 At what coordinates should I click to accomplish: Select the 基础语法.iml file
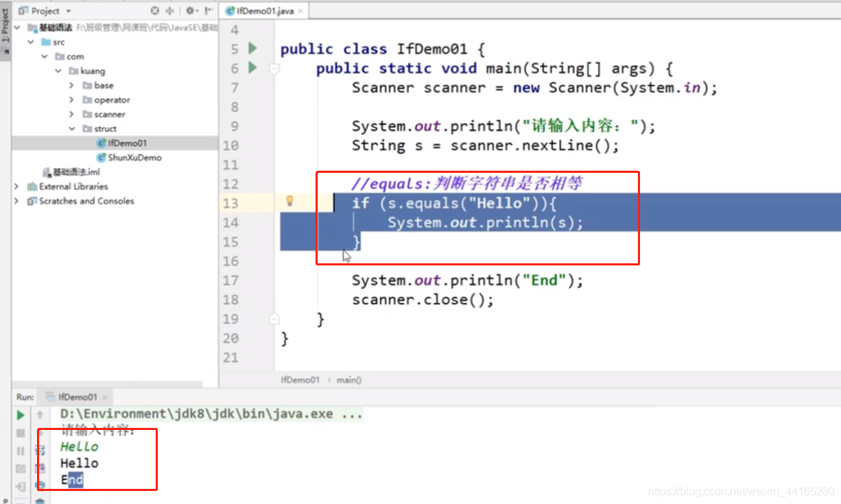click(x=77, y=171)
